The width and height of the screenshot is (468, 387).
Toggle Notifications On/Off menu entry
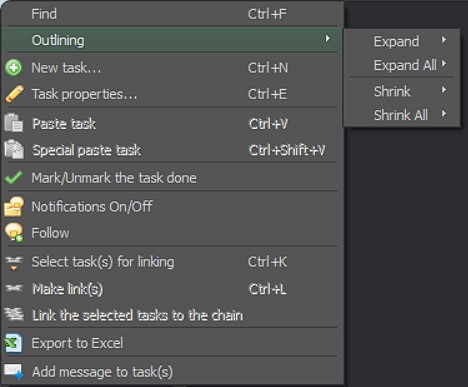(x=173, y=207)
